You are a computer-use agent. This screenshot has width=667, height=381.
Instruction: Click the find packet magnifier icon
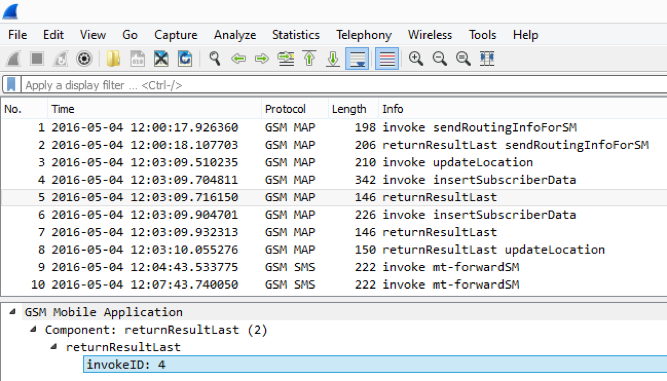coord(215,59)
